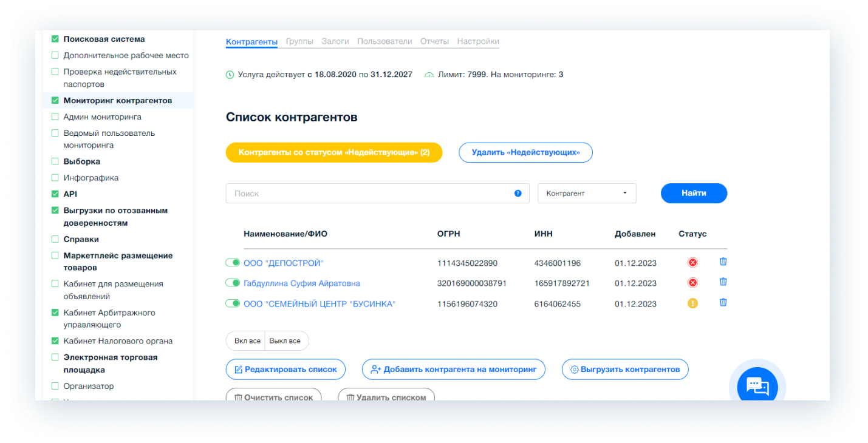Screen dimensions: 868x443
Task: Click Редактировать список button
Action: [285, 369]
